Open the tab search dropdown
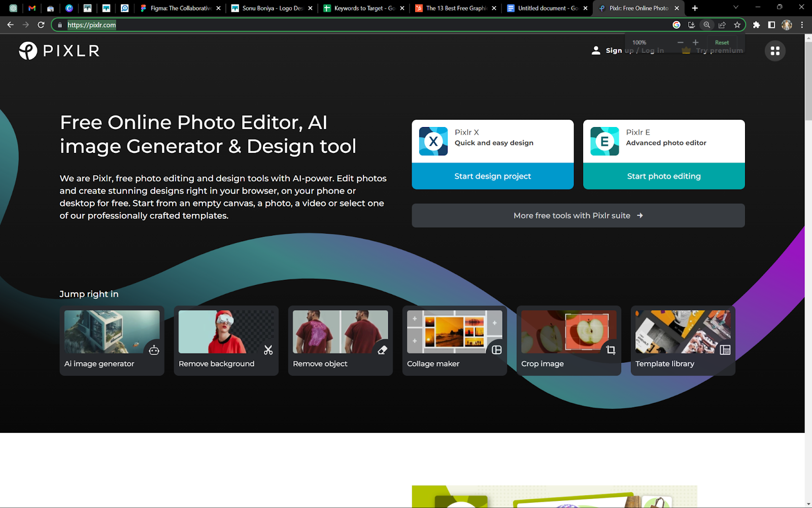Screen dimensions: 812x508 point(736,8)
